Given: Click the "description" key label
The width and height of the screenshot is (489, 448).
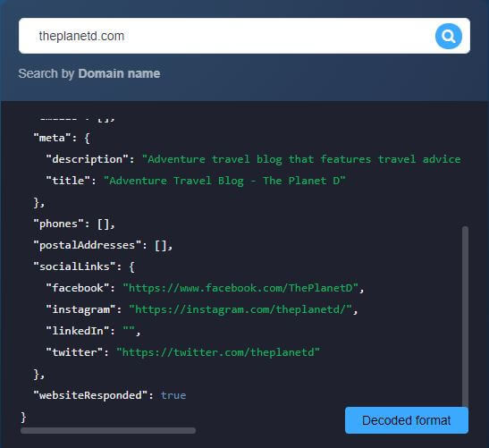Looking at the screenshot, I should click(x=88, y=159).
